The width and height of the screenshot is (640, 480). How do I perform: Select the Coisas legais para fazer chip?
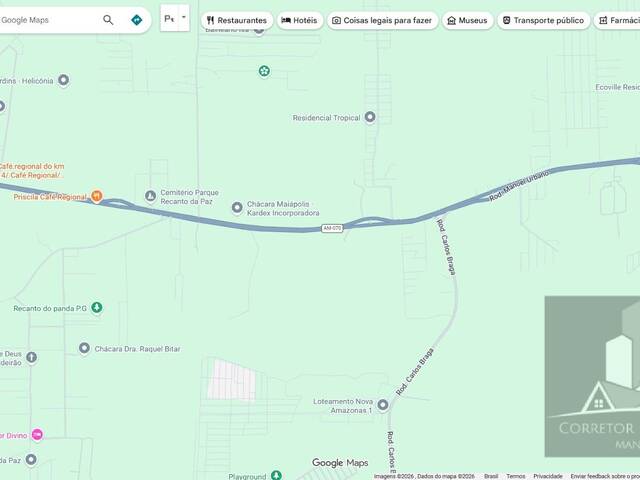point(382,20)
